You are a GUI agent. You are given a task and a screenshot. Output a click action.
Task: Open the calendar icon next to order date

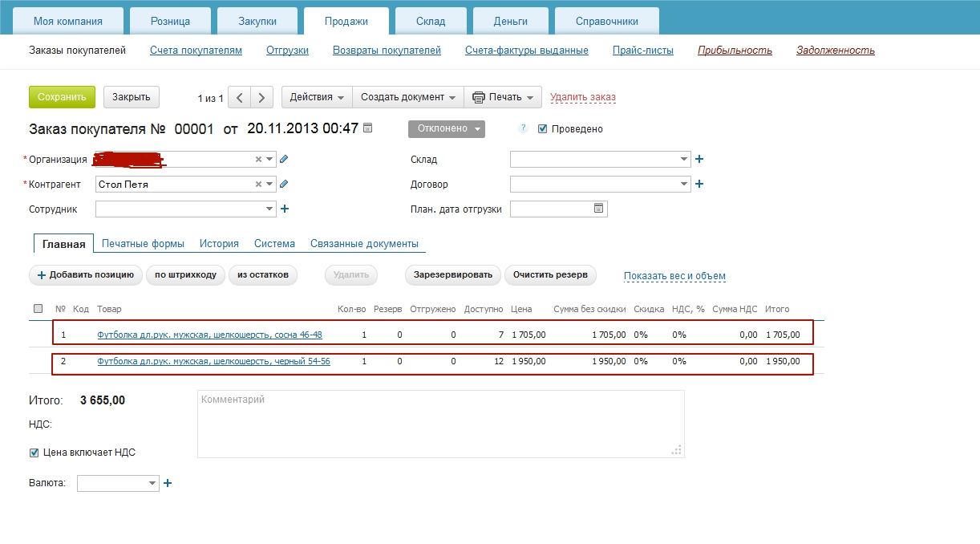368,128
